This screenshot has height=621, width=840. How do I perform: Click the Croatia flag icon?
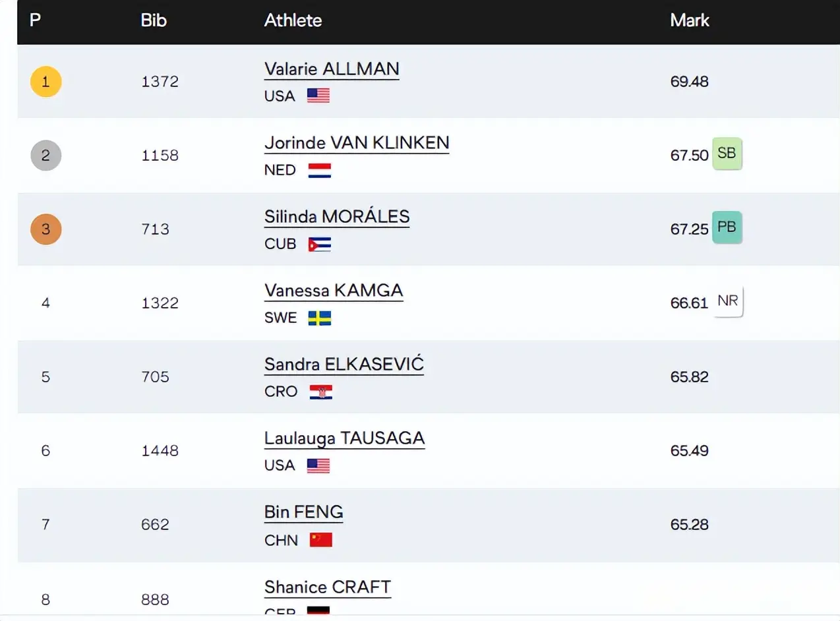[x=320, y=392]
